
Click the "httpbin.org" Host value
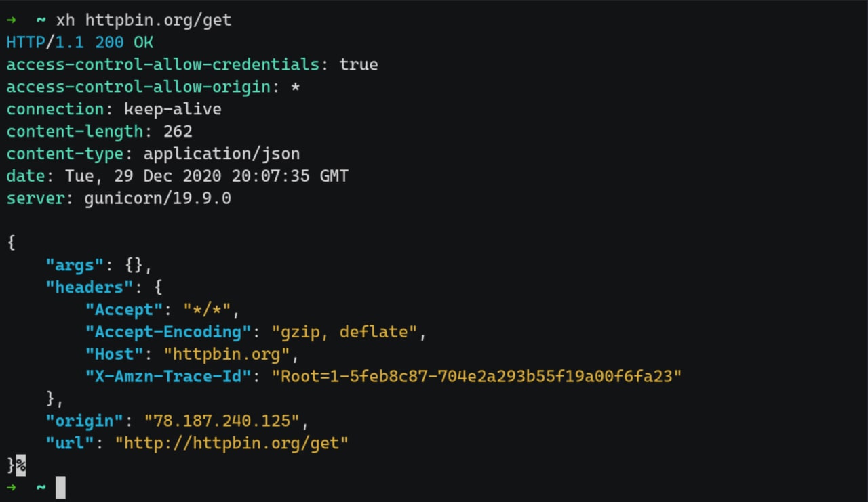(231, 354)
